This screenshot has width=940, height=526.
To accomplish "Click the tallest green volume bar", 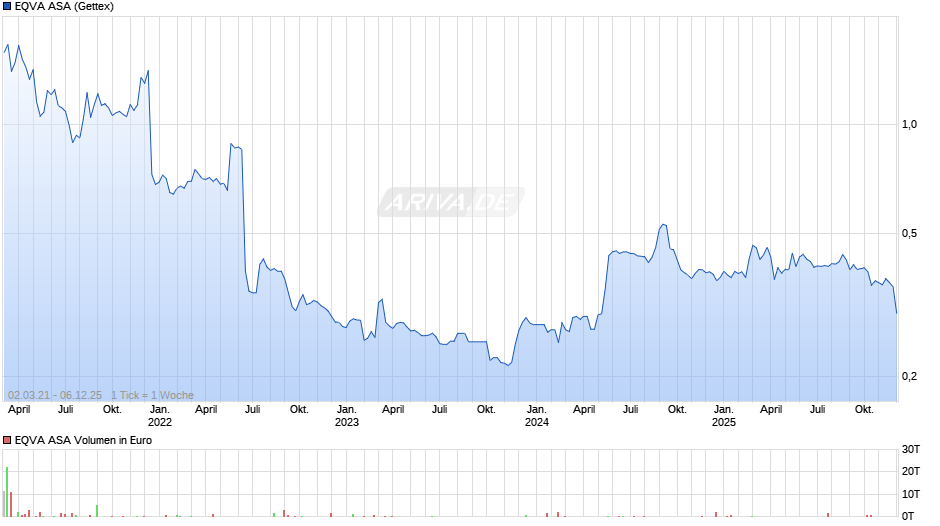I will (x=7, y=492).
